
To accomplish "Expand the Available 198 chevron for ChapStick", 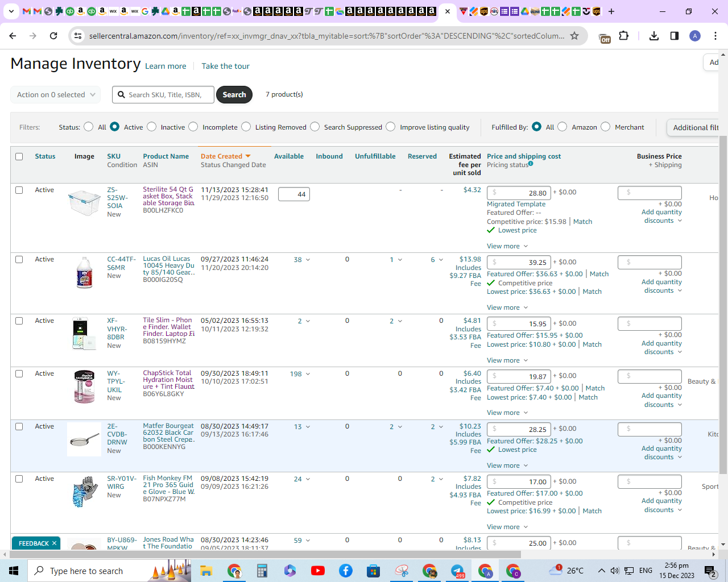I will (308, 374).
